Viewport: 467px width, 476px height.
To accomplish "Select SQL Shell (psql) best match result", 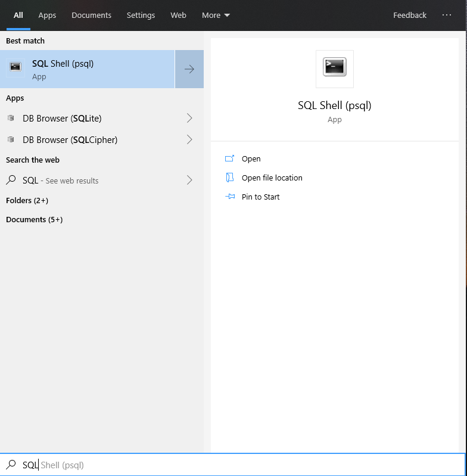I will click(88, 69).
